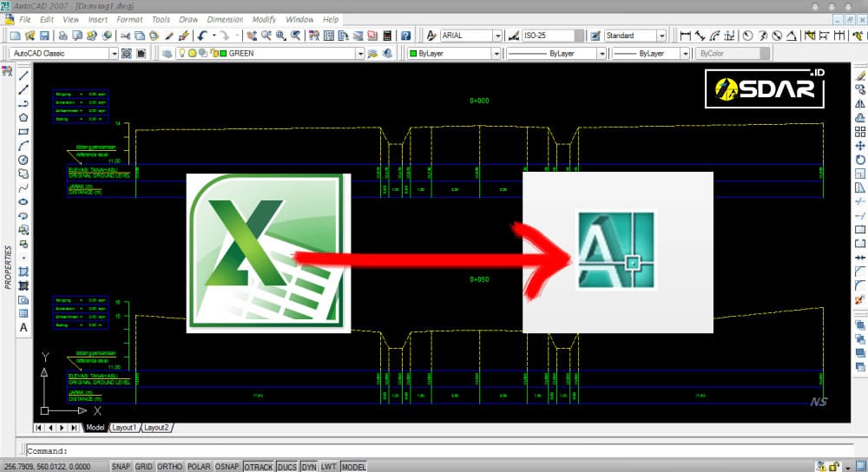Open Layer Properties Manager icon
Screen dimensions: 868x472
pos(167,54)
